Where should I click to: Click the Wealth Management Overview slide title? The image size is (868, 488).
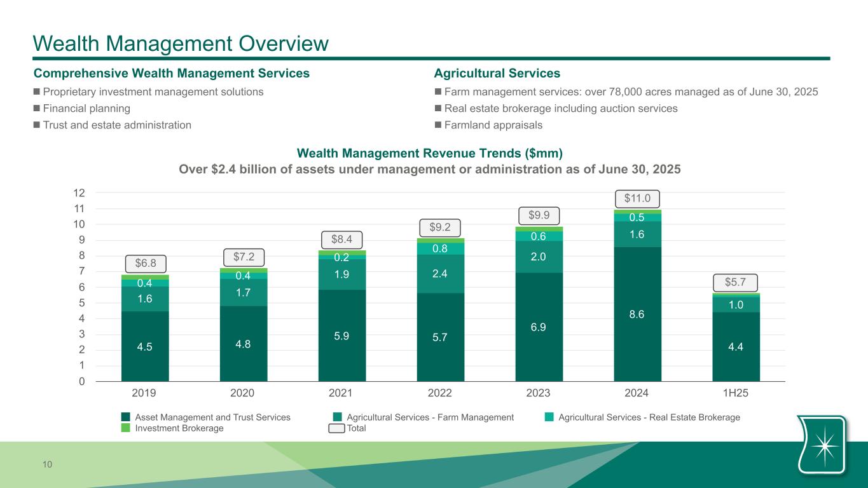(x=181, y=43)
